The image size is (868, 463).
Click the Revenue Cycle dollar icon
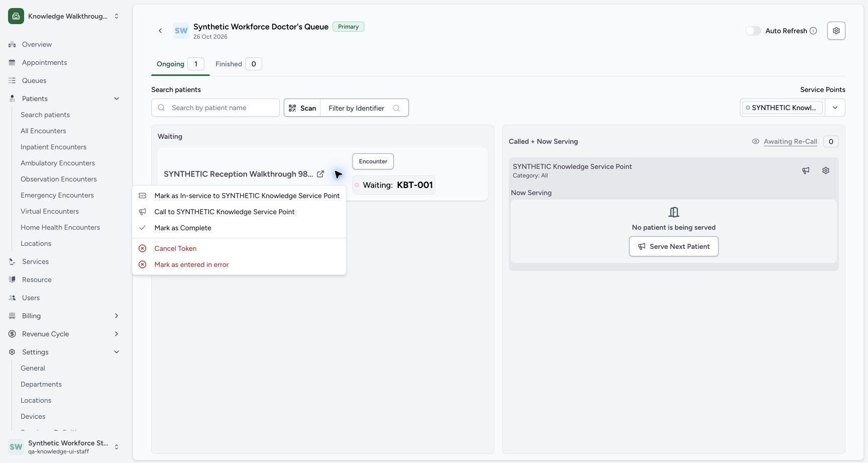12,334
